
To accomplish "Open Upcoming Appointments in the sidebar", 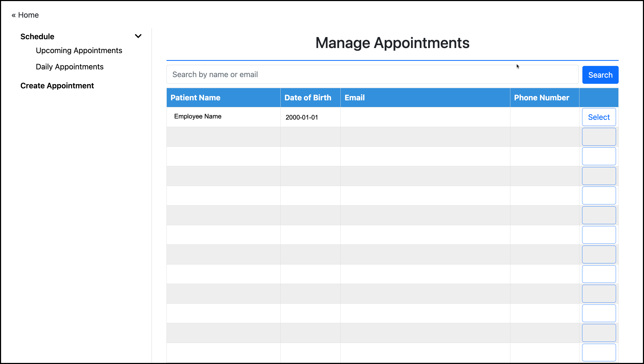I will click(79, 50).
